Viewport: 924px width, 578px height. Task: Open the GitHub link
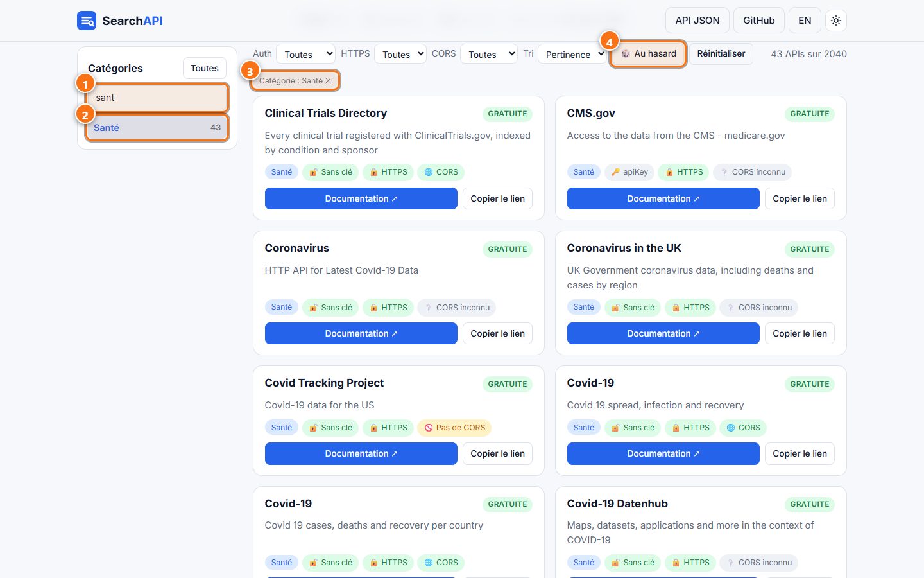pos(759,21)
